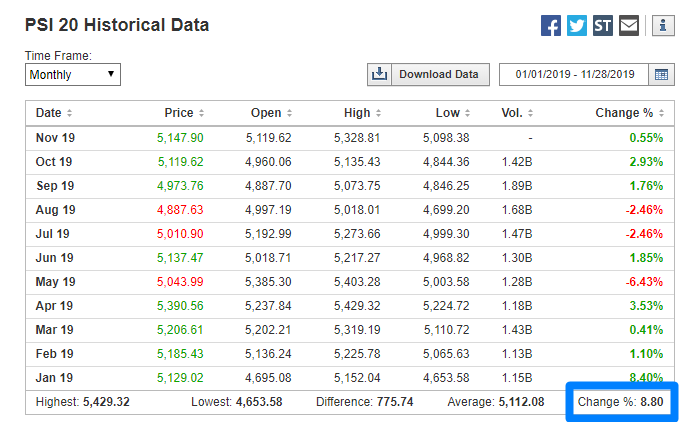The height and width of the screenshot is (422, 687).
Task: Select the Apr 19 date cell
Action: tap(54, 306)
